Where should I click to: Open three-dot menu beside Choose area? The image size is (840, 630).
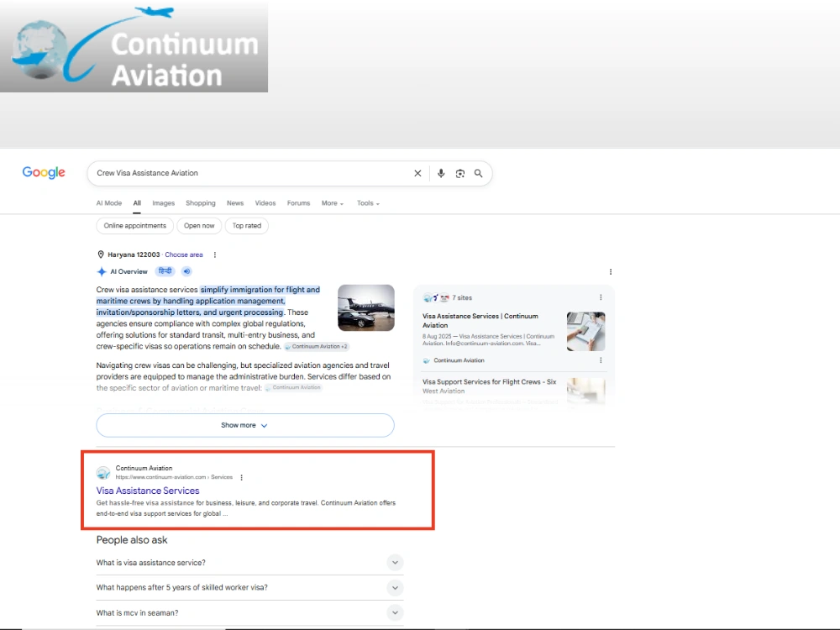[215, 255]
